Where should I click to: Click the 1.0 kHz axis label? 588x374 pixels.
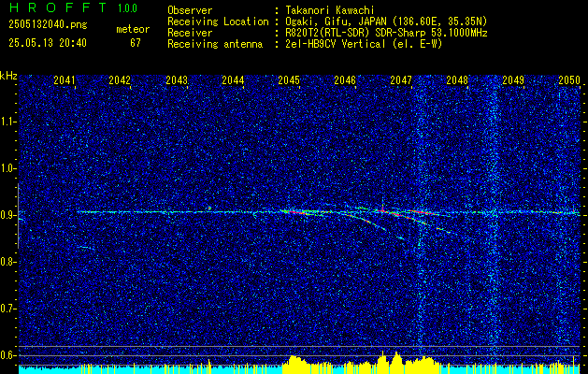point(7,169)
